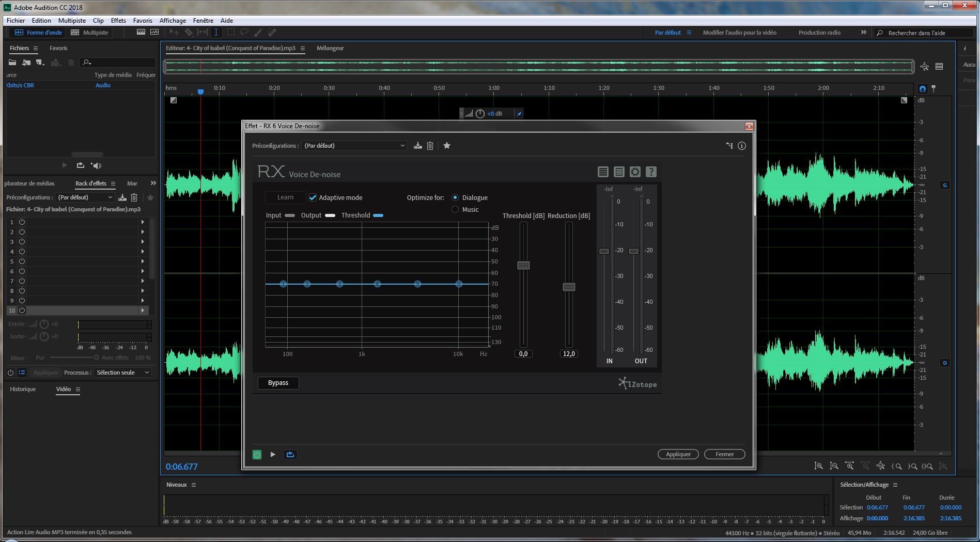Open the Multipiste menu
This screenshot has height=542, width=980.
coord(72,20)
